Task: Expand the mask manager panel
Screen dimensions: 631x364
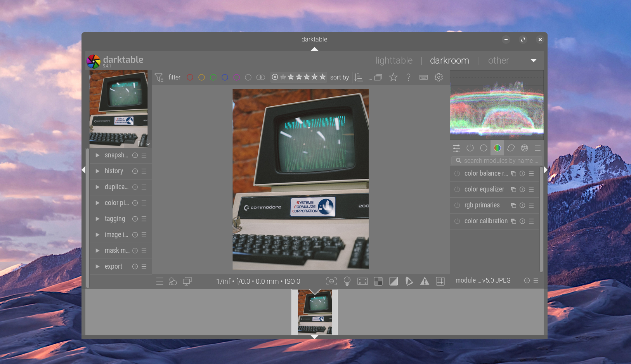Action: (x=97, y=250)
